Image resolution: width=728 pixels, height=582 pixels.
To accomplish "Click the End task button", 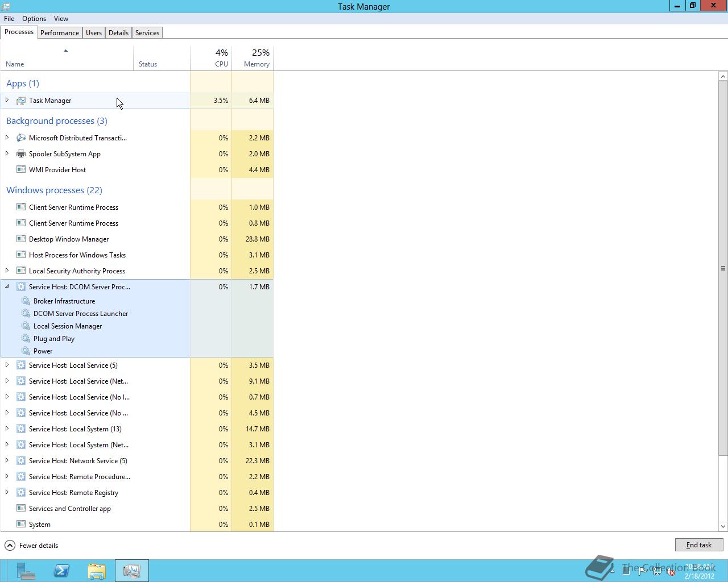I will coord(699,545).
